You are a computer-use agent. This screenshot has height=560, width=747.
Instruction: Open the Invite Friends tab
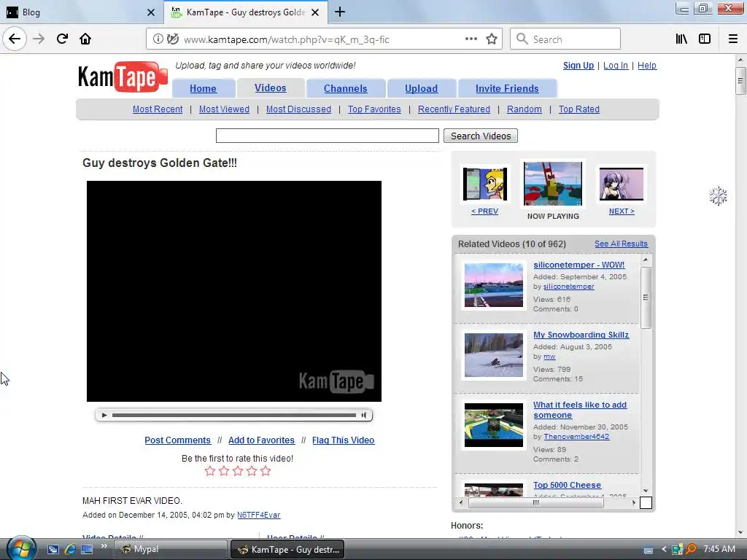coord(507,88)
